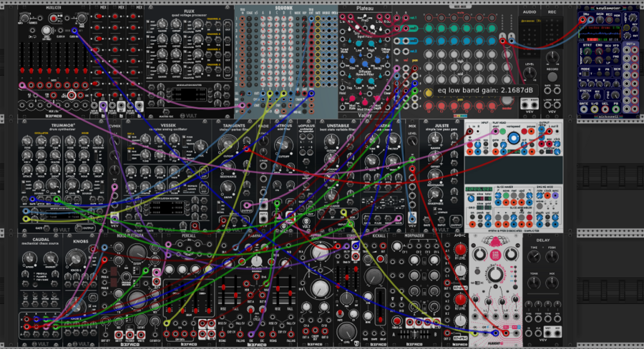Screen dimensions: 644x349
Task: Click the SQUONK module title
Action: [283, 8]
